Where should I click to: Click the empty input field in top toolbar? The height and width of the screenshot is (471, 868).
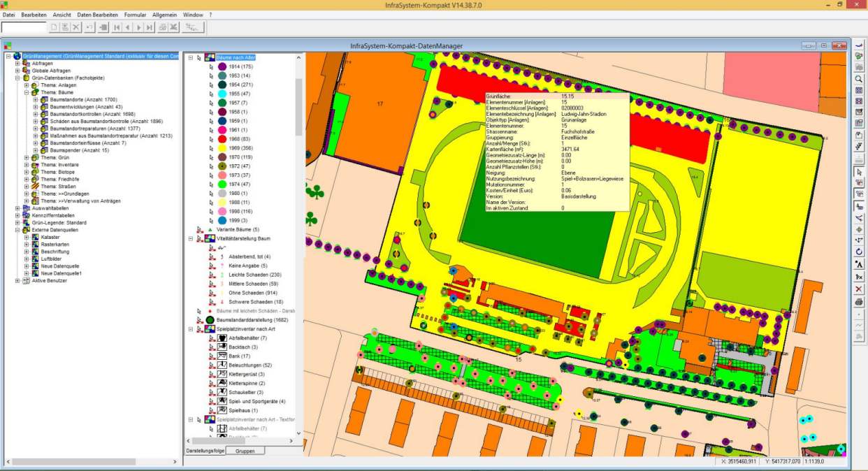pyautogui.click(x=24, y=27)
